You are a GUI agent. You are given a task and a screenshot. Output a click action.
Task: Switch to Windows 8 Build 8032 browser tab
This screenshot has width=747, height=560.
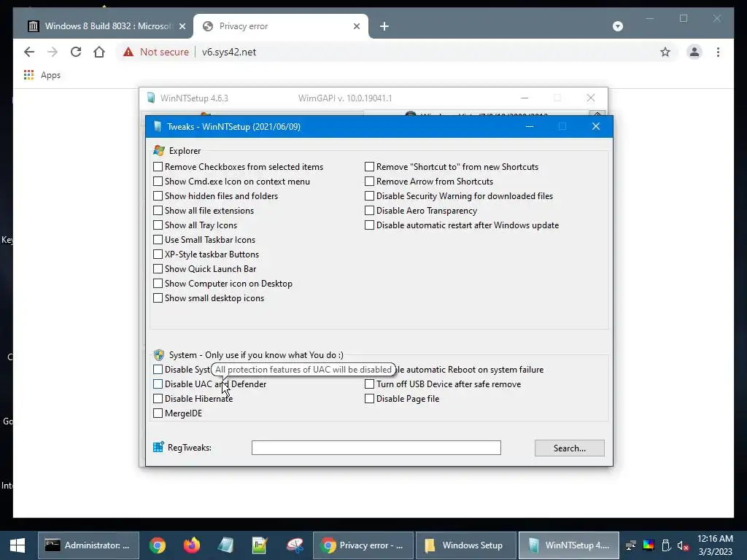pyautogui.click(x=107, y=26)
